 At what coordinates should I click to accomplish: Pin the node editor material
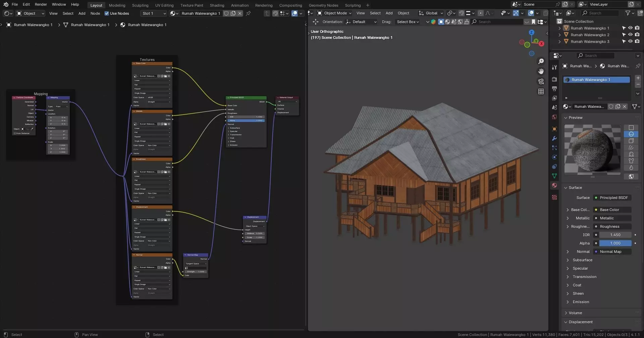[x=248, y=13]
